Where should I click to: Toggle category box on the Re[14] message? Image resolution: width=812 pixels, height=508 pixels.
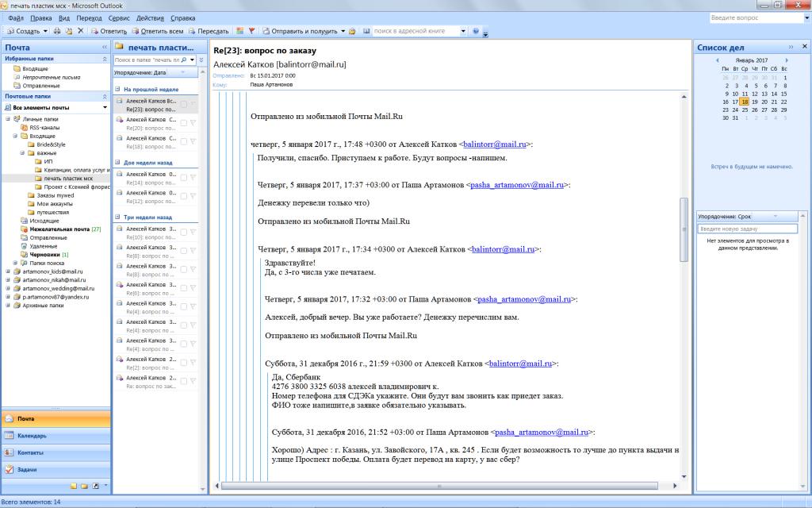tap(183, 178)
